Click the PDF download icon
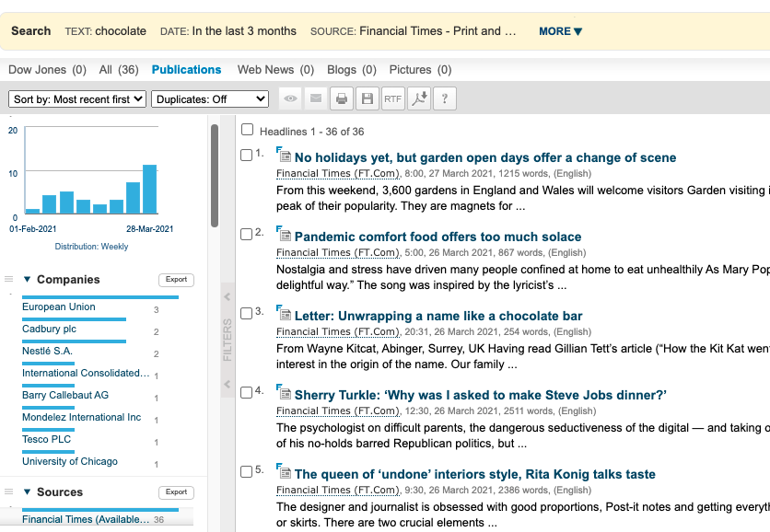The height and width of the screenshot is (532, 770). 419,98
